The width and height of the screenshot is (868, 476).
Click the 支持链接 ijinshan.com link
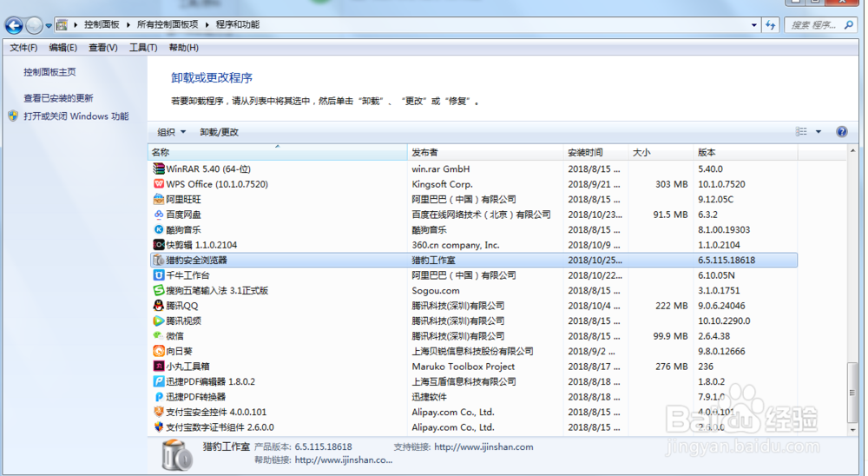tap(483, 446)
